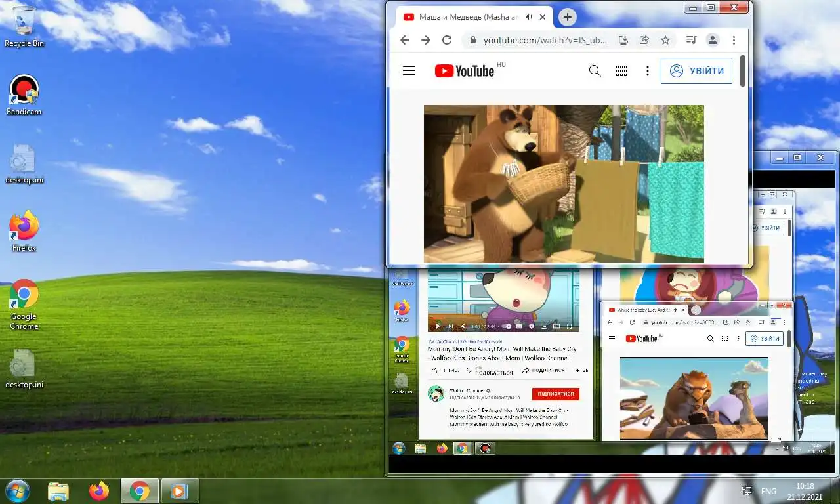Click install app icon in front address bar

coord(623,40)
